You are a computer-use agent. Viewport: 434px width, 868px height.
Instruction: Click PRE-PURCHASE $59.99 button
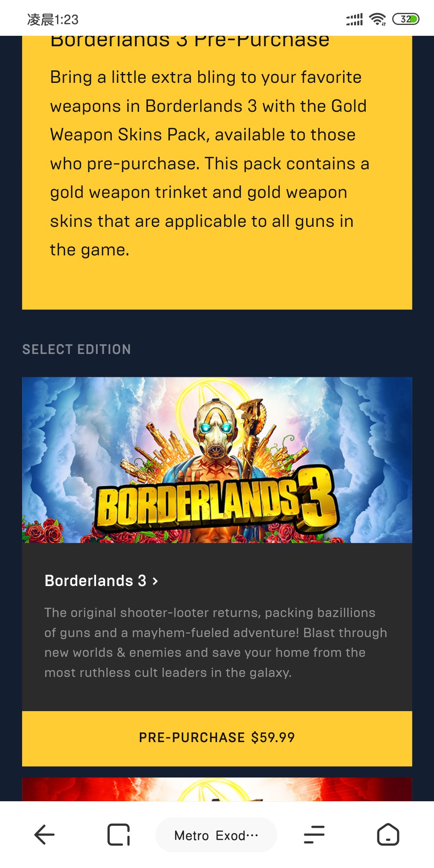[x=217, y=738]
